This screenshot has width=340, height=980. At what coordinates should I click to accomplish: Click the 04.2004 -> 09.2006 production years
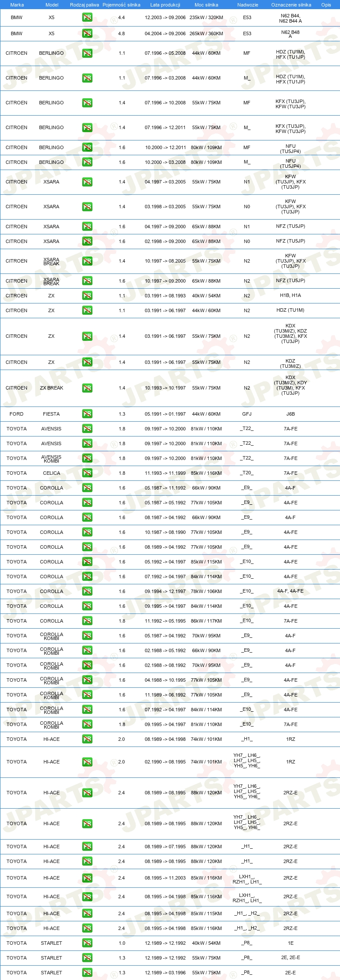coord(165,33)
